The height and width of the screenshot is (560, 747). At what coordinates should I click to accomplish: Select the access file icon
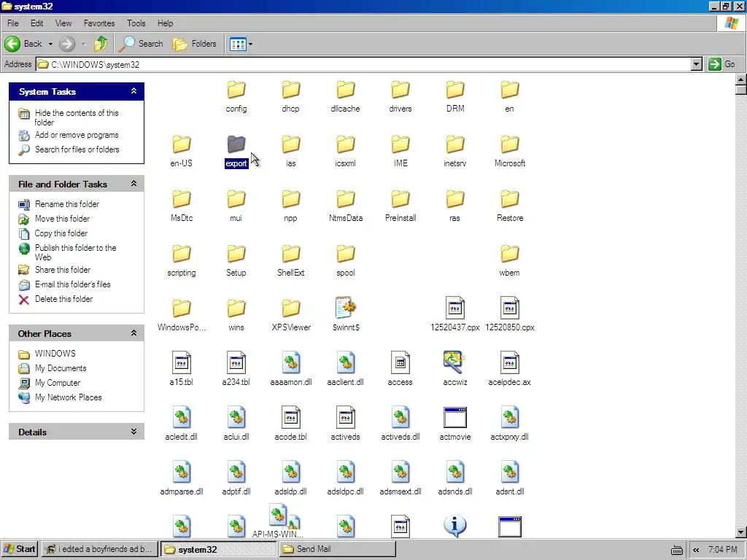click(400, 362)
